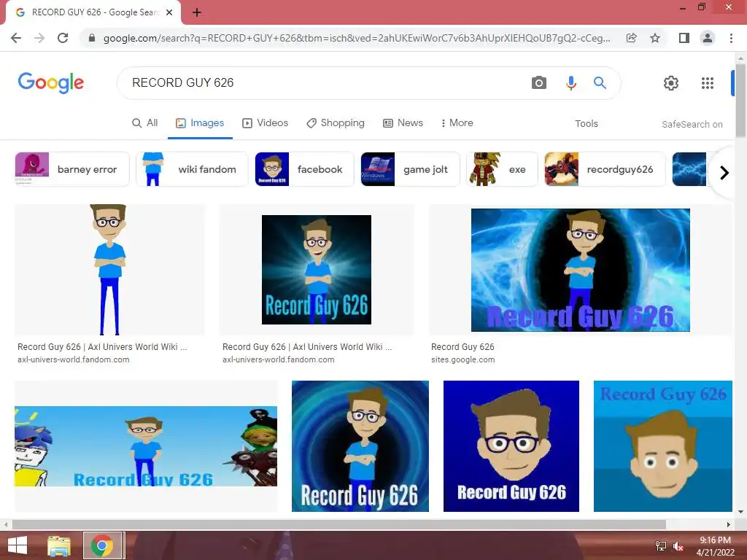Open the Windows Start menu
The height and width of the screenshot is (560, 747).
pos(18,545)
